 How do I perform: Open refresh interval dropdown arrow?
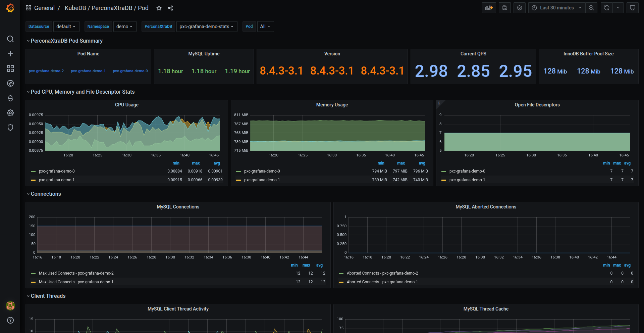[x=618, y=8]
